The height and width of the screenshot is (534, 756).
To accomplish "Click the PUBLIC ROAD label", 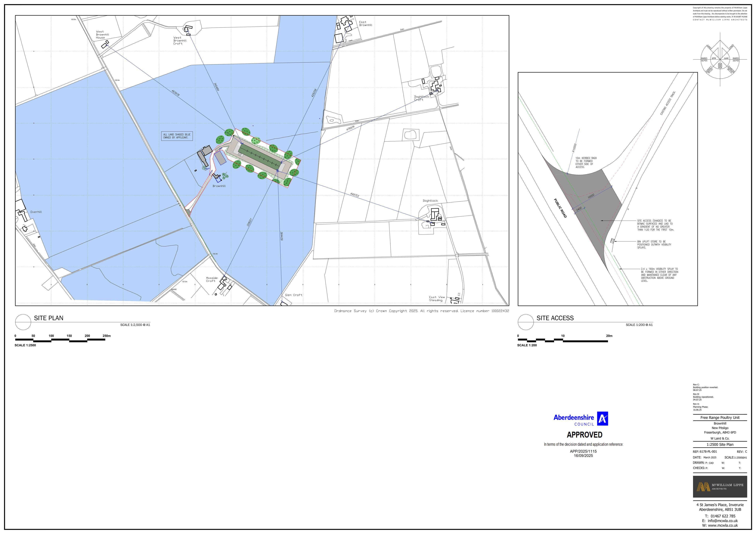I will (560, 208).
